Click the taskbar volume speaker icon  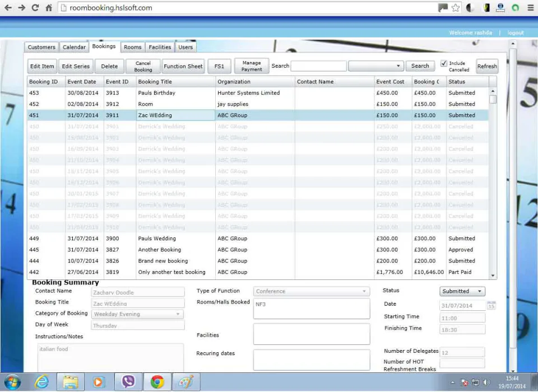pyautogui.click(x=486, y=382)
